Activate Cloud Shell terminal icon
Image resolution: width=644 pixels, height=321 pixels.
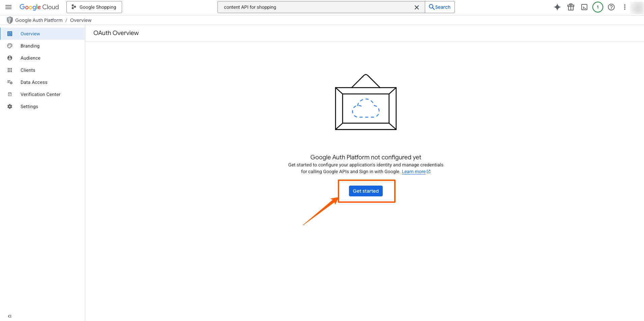pos(584,7)
